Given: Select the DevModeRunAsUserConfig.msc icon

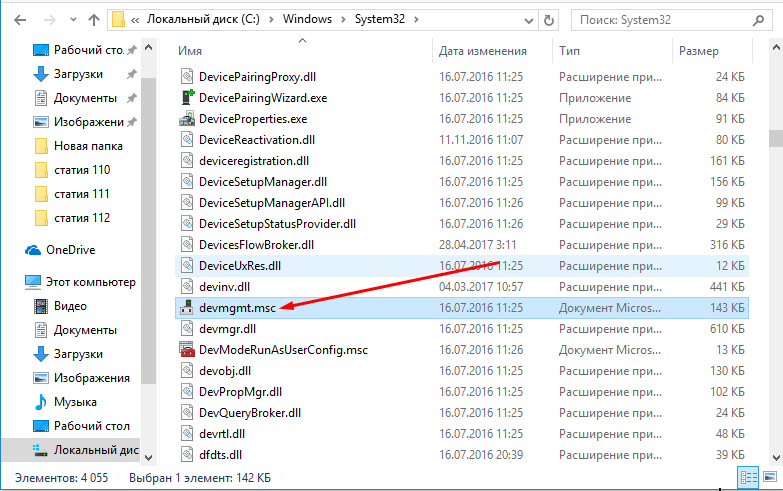Looking at the screenshot, I should [x=186, y=349].
